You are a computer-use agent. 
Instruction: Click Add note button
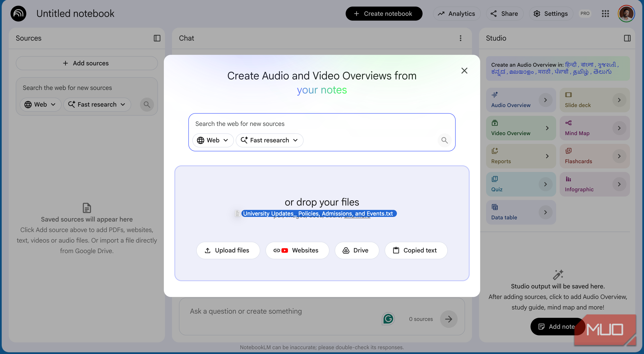(x=557, y=326)
